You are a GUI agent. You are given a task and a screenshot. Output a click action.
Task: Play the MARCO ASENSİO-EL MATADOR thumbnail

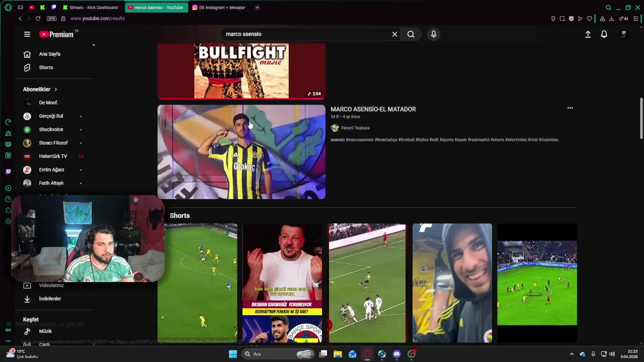click(242, 152)
